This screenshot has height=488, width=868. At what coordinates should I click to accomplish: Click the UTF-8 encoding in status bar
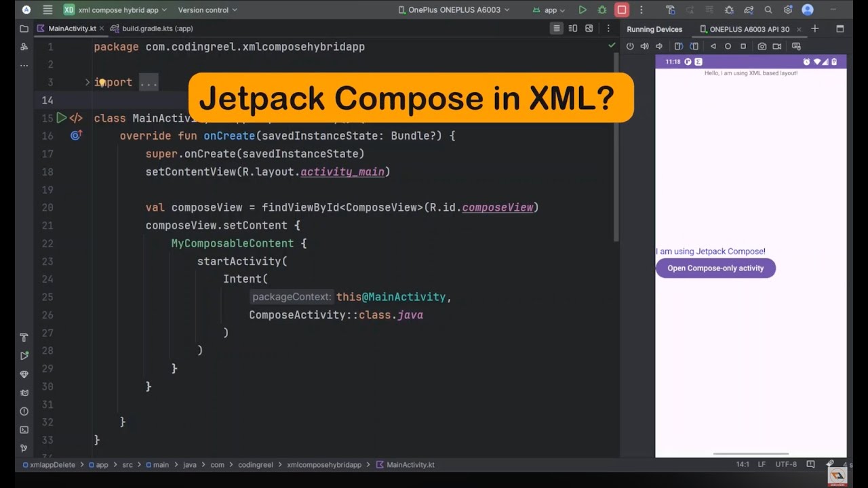[786, 465]
